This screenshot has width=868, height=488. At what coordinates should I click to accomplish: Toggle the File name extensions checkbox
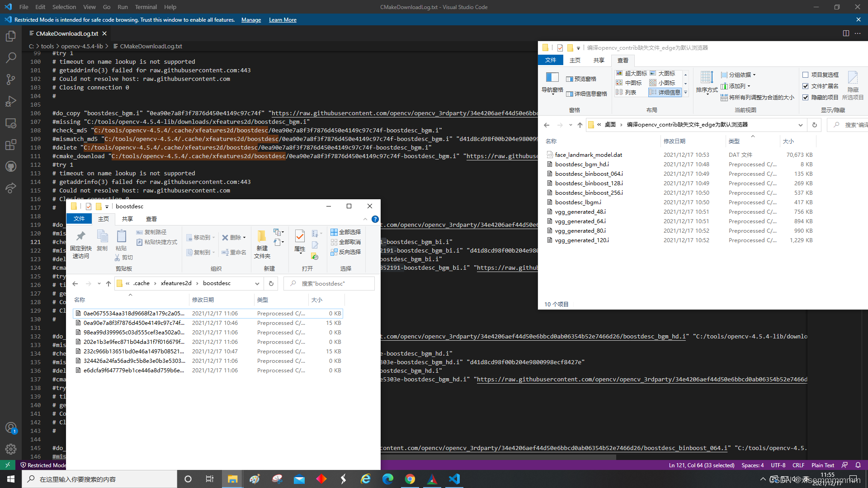[x=821, y=86]
